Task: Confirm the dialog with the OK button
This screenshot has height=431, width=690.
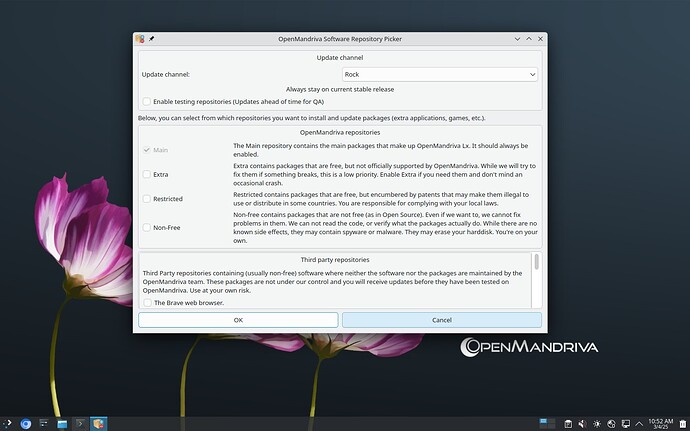Action: (238, 320)
